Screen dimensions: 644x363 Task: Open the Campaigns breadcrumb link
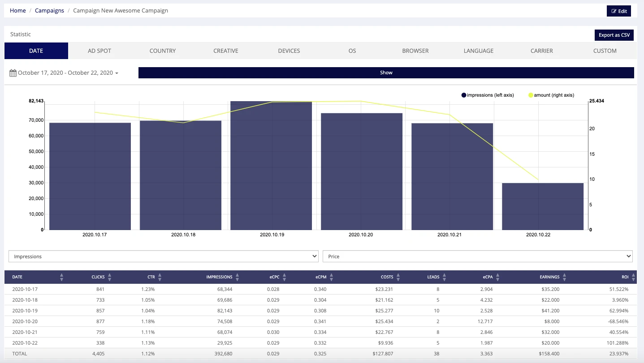coord(49,10)
